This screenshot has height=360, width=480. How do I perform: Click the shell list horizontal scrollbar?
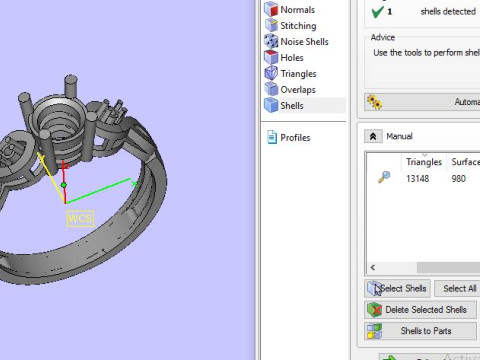point(448,267)
